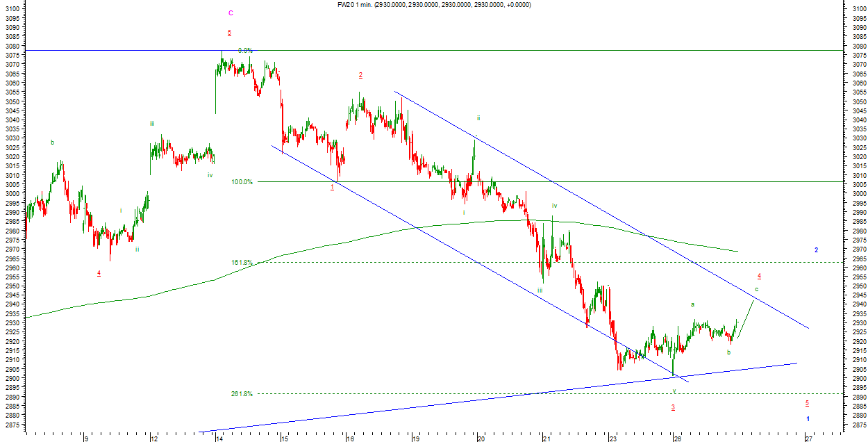This screenshot has height=442, width=868.
Task: Select the green 'a' correction label
Action: [x=692, y=304]
